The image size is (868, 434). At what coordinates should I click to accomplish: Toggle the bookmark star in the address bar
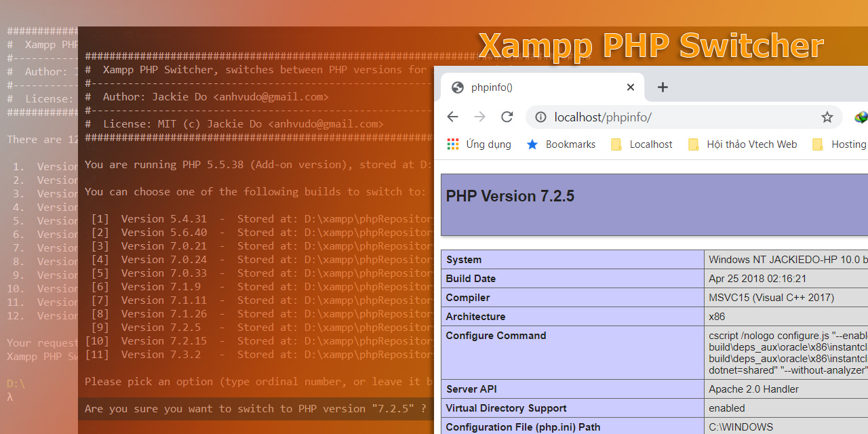pyautogui.click(x=827, y=117)
